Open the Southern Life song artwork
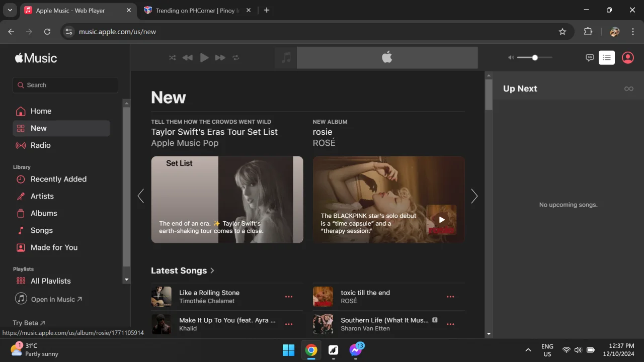Image resolution: width=644 pixels, height=362 pixels. [x=323, y=324]
